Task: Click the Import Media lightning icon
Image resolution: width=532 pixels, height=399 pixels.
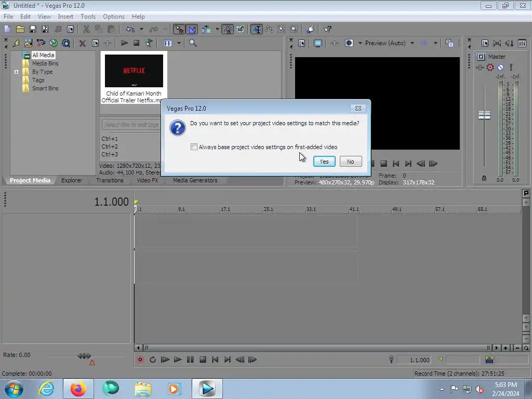Action: point(16,43)
